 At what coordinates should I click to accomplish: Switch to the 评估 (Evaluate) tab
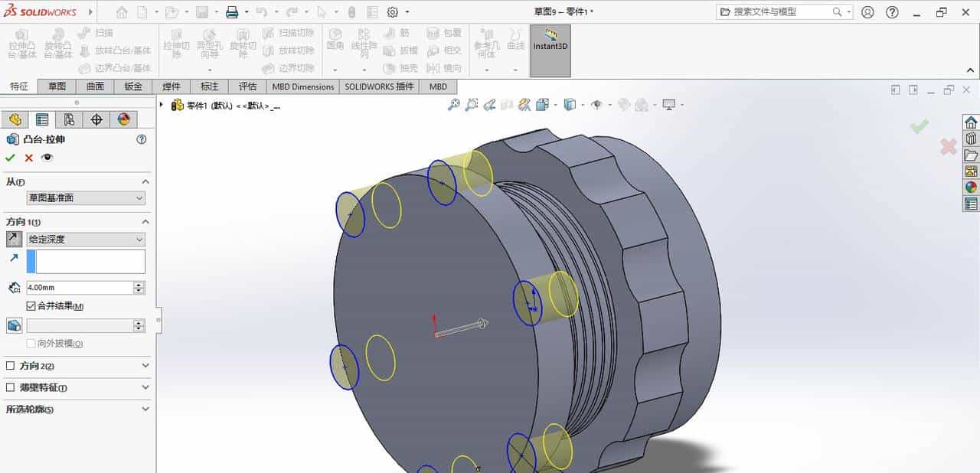247,86
